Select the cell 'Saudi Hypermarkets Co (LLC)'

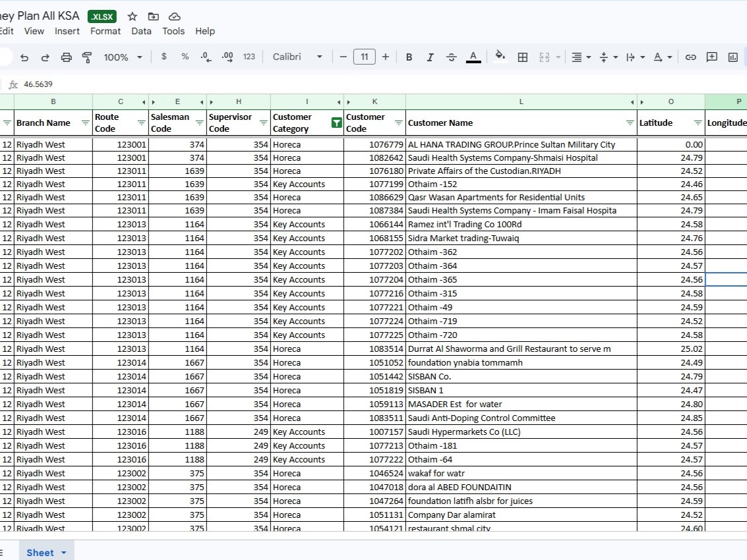point(521,432)
